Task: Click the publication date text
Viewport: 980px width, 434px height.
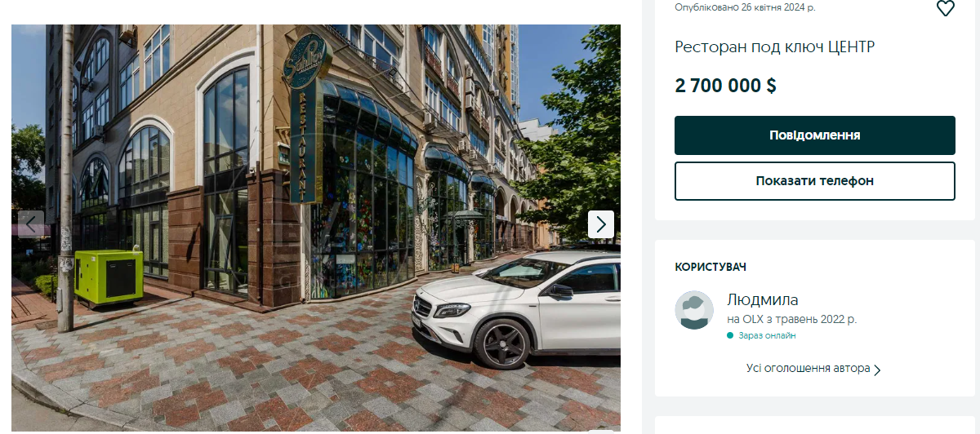Action: tap(745, 7)
